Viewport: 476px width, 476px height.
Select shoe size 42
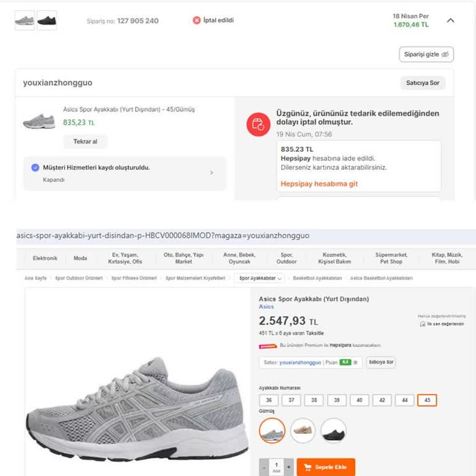pos(382,400)
